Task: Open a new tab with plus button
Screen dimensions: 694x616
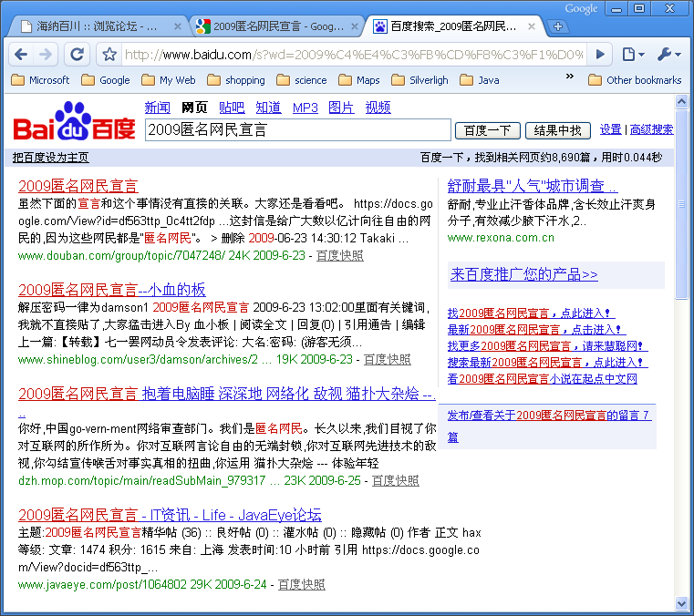Action: pos(558,26)
